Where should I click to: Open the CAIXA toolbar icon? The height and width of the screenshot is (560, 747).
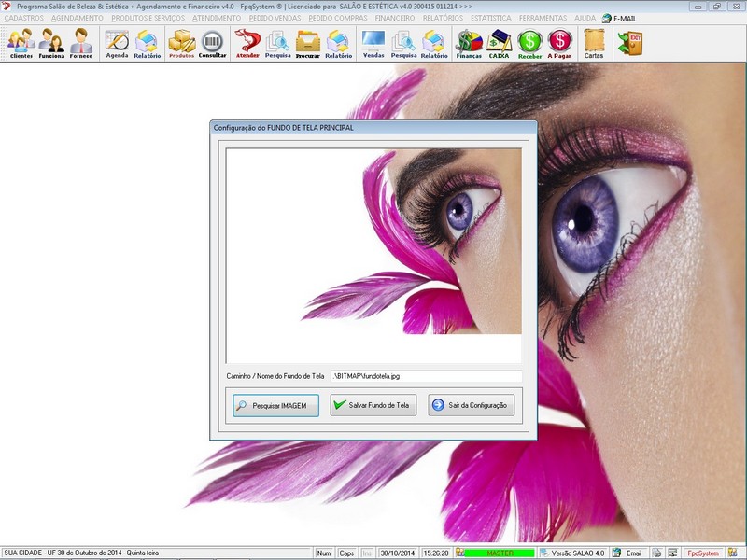pos(500,43)
